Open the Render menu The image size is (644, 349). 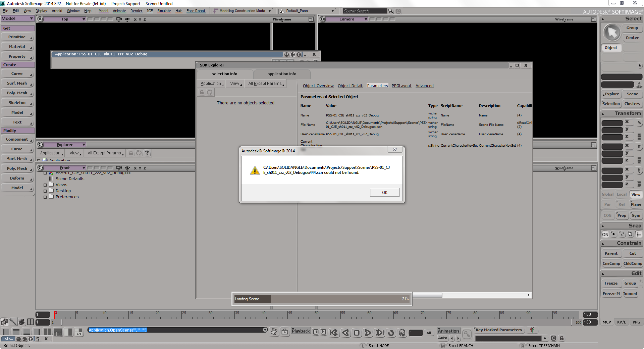pyautogui.click(x=136, y=11)
